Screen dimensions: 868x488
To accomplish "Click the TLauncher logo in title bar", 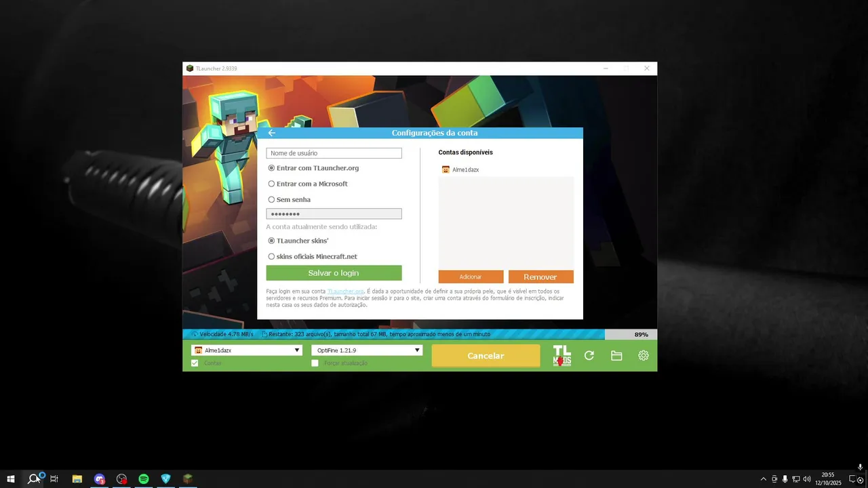I will click(190, 68).
